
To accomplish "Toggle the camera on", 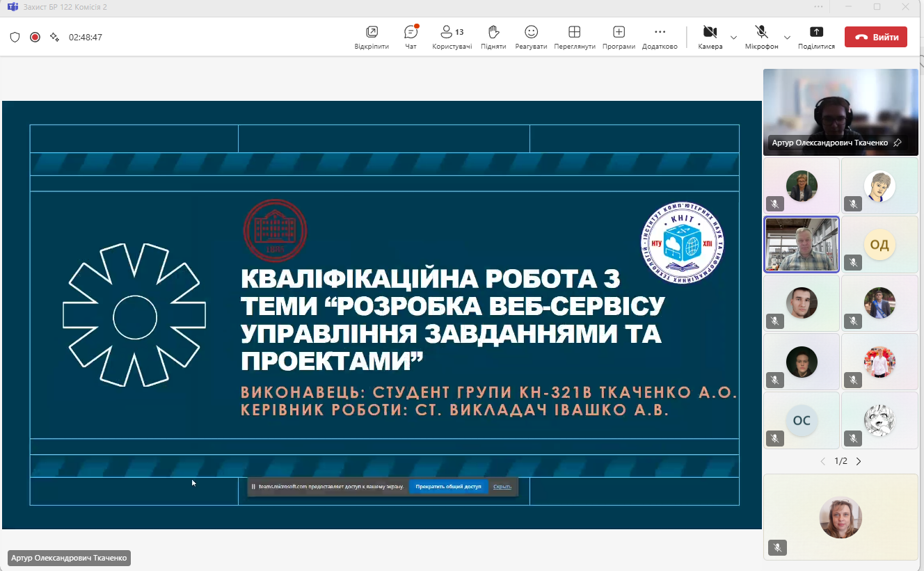I will 710,37.
